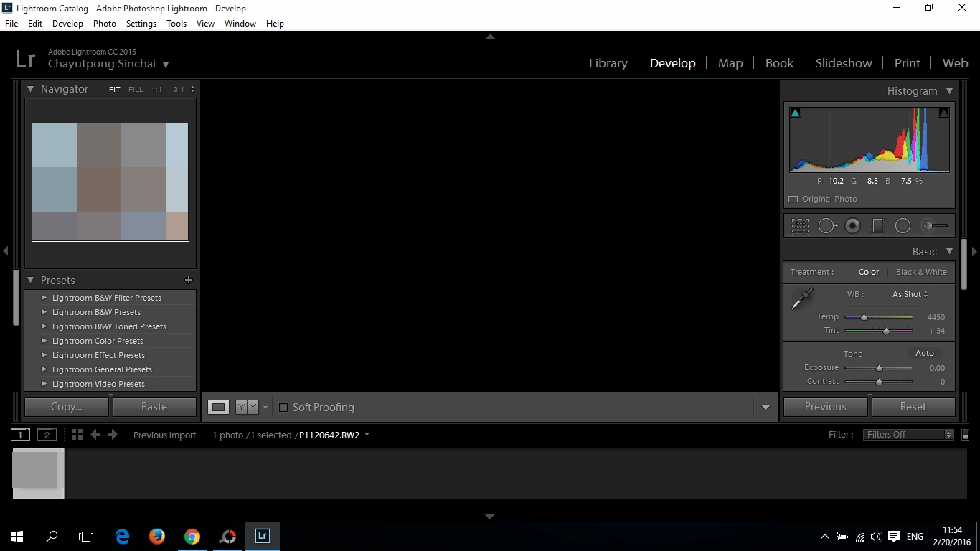Click the Tint slider handle

pos(886,331)
